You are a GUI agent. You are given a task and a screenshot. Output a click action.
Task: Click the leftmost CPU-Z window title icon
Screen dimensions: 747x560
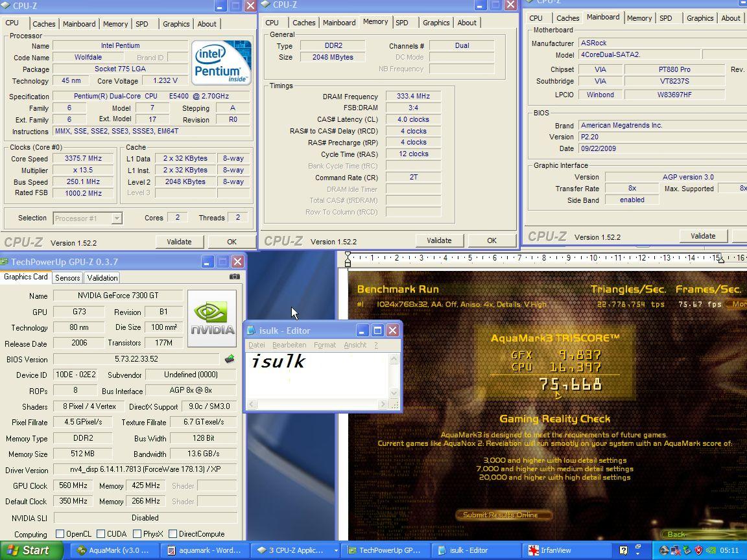pos(5,6)
